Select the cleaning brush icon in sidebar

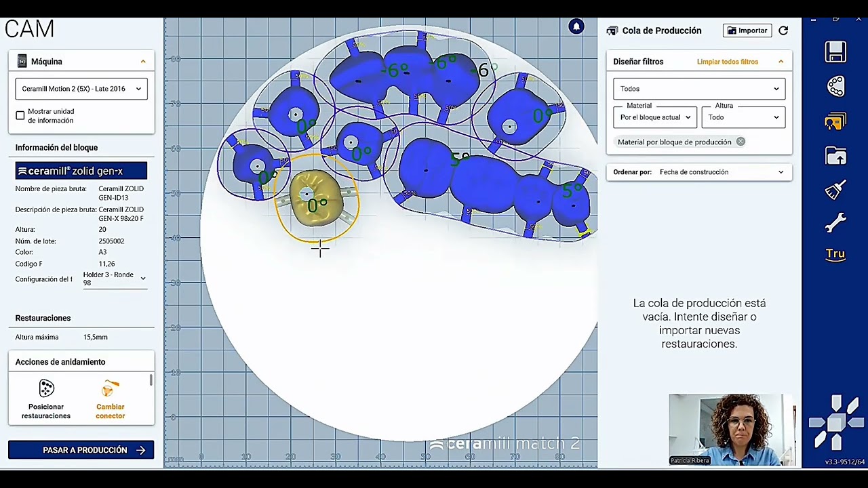click(835, 190)
